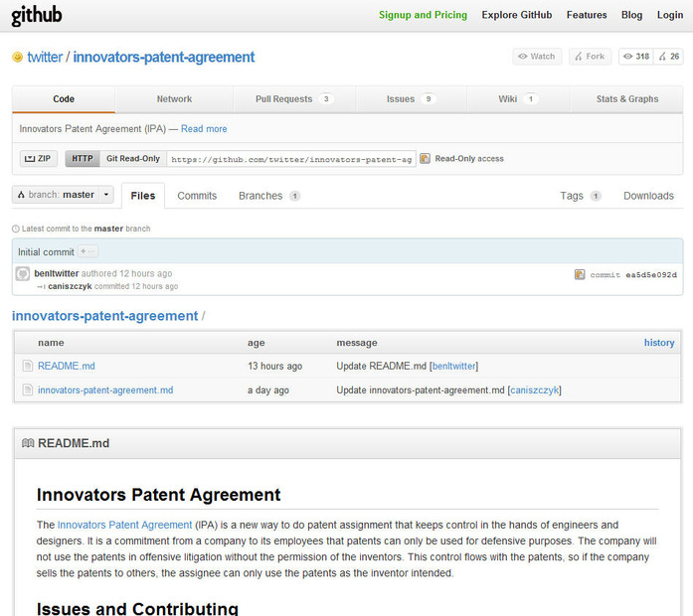Click Innovators Patent Agreement link in README text

point(124,525)
